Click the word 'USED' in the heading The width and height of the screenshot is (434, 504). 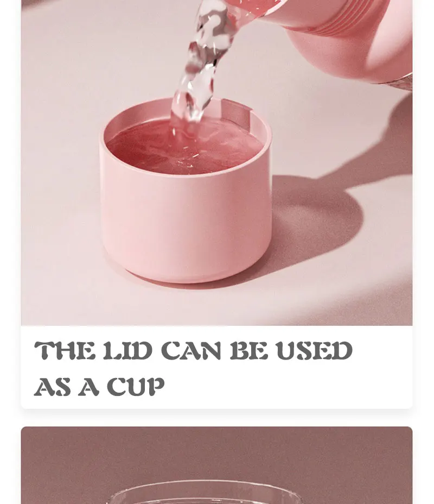(x=314, y=350)
